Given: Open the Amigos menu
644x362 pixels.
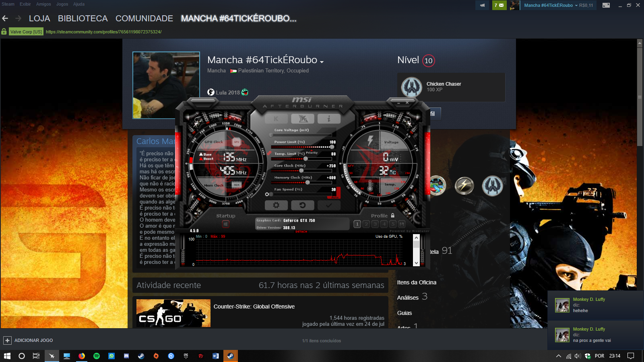Looking at the screenshot, I should coord(43,4).
